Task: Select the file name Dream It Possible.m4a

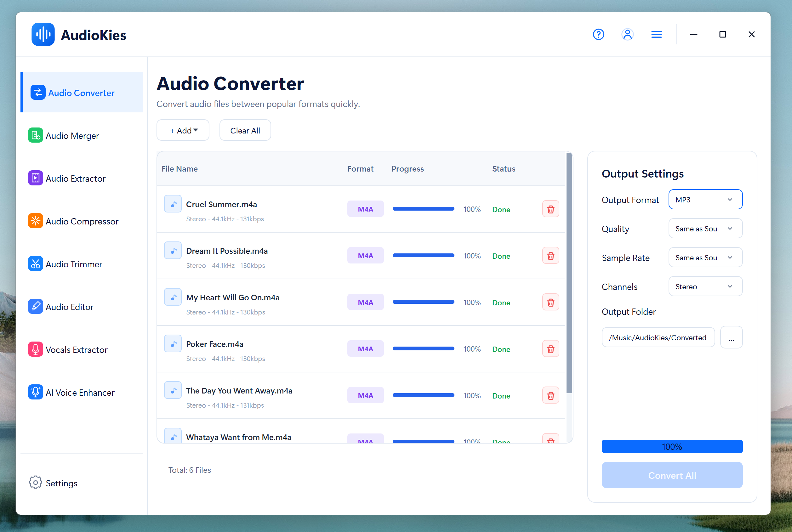Action: coord(227,251)
